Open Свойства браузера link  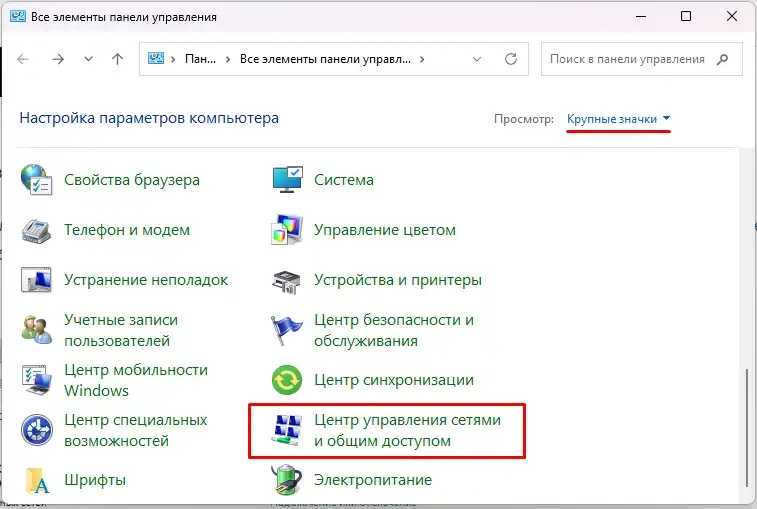pos(132,180)
